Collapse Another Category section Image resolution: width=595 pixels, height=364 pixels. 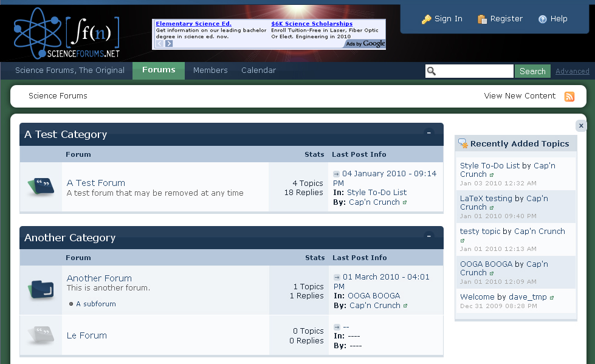[x=429, y=236]
